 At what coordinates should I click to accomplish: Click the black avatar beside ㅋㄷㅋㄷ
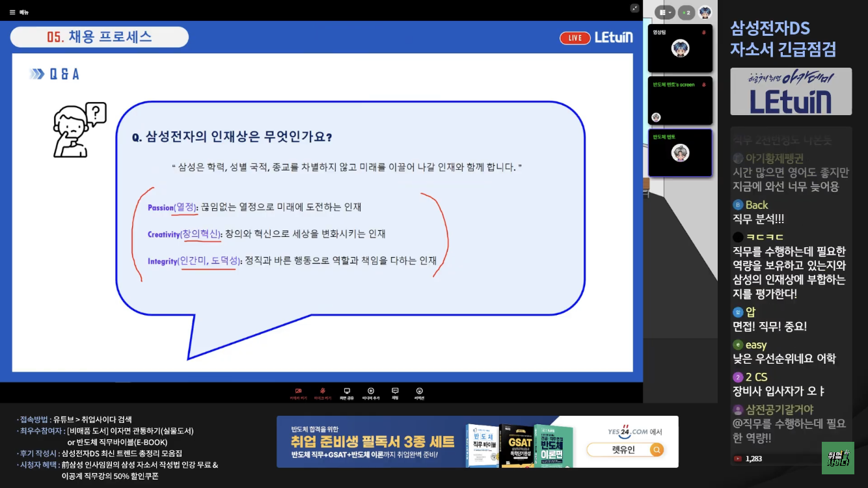tap(738, 237)
